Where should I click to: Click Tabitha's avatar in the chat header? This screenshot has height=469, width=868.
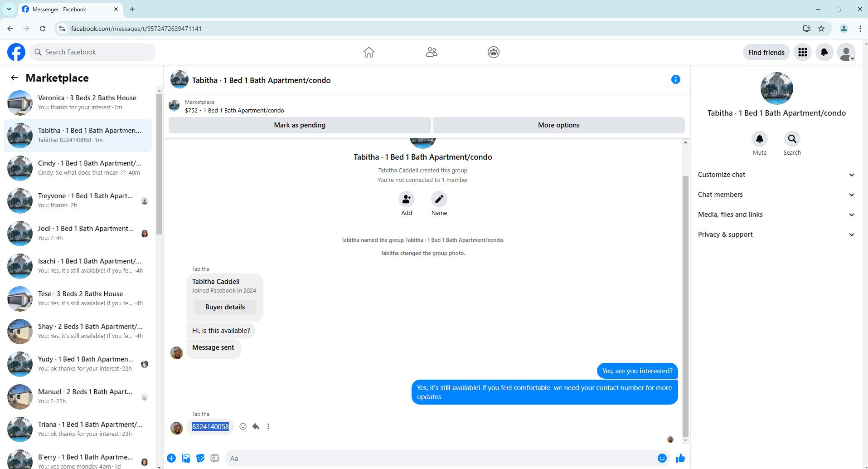(x=179, y=80)
